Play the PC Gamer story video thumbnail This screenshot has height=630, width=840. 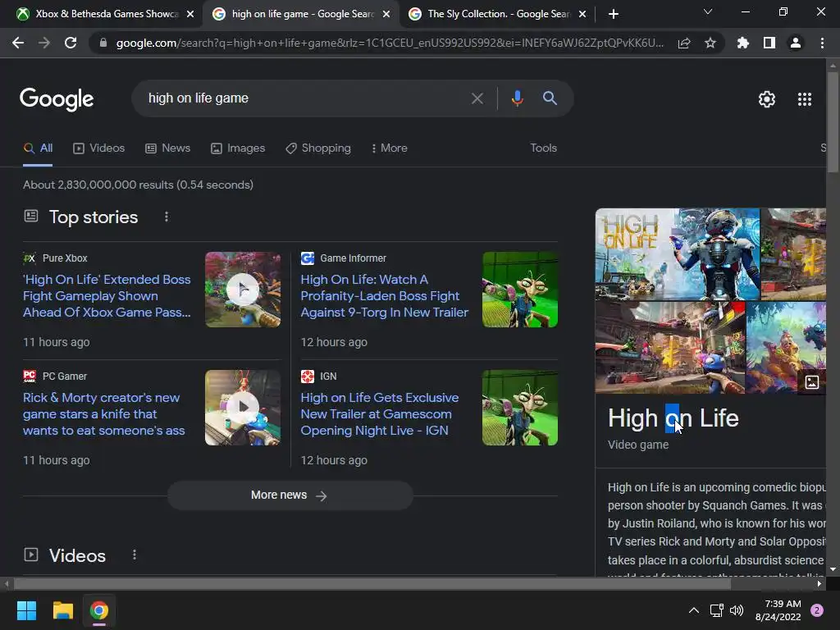(x=243, y=408)
